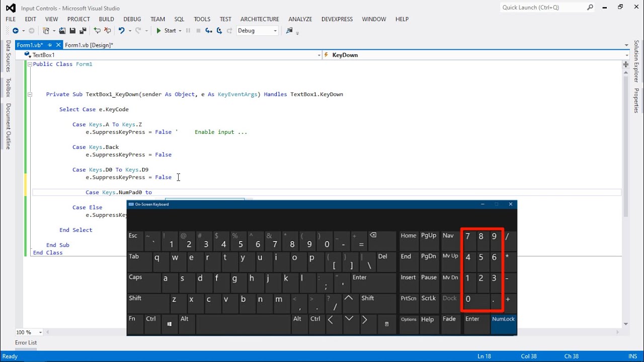Toggle the ScrLk key on keyboard

(429, 303)
